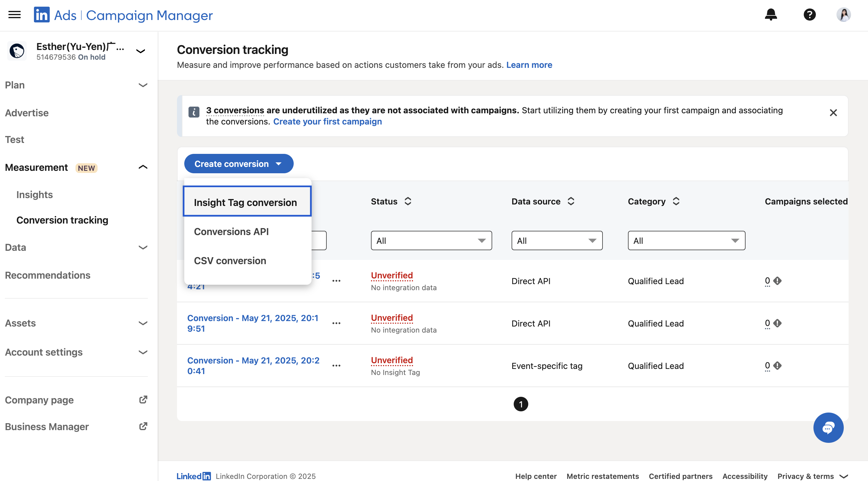Open the chat support bubble
Screen dimensions: 868x481
pos(828,427)
